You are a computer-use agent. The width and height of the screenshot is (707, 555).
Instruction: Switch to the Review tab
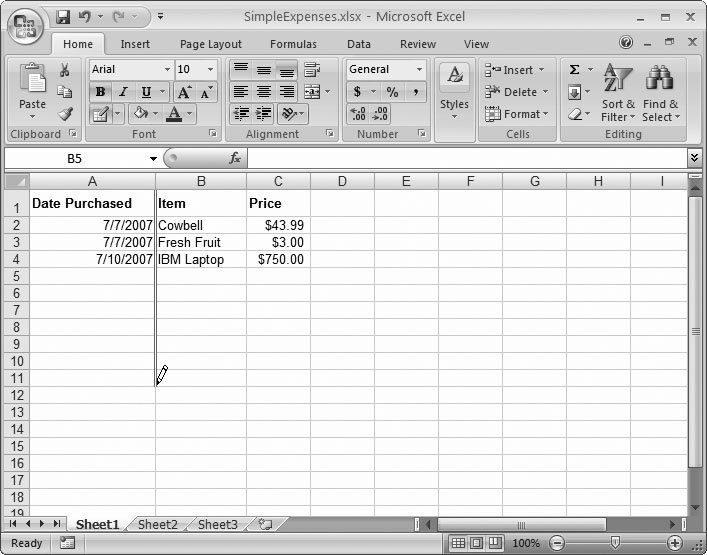(418, 44)
